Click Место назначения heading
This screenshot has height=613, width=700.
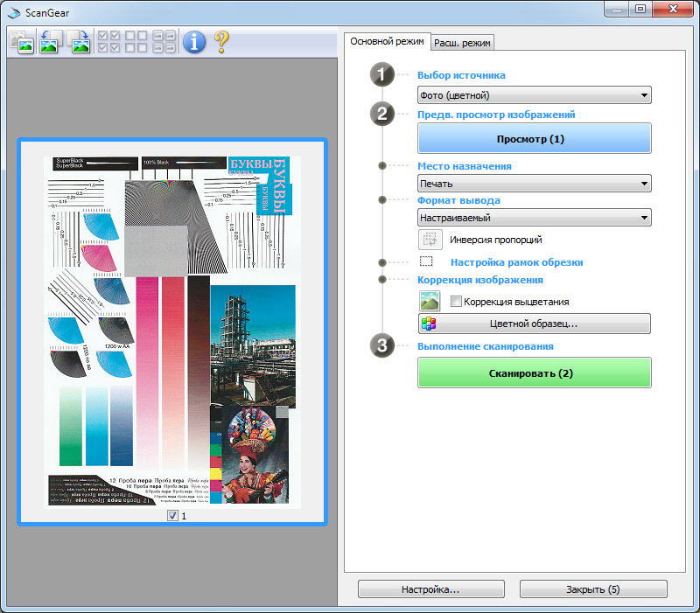465,166
